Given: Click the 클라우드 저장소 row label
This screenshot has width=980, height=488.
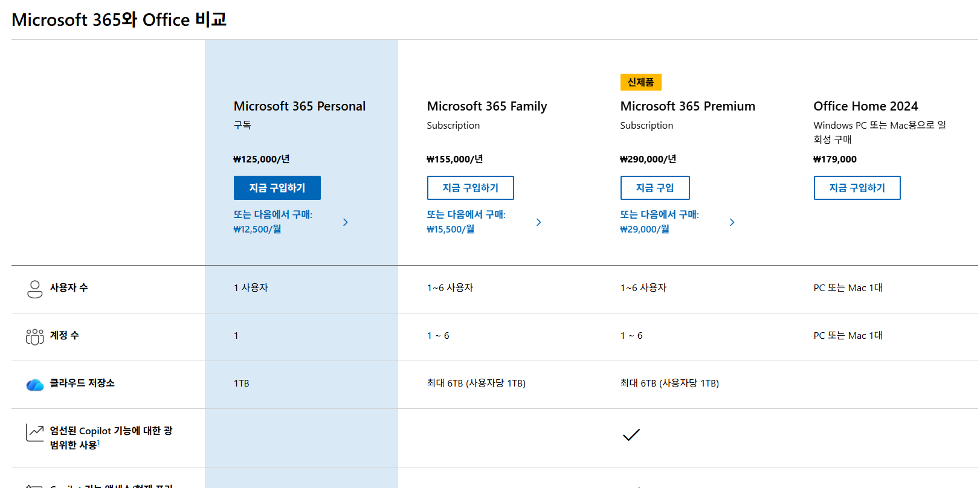Looking at the screenshot, I should (x=82, y=383).
